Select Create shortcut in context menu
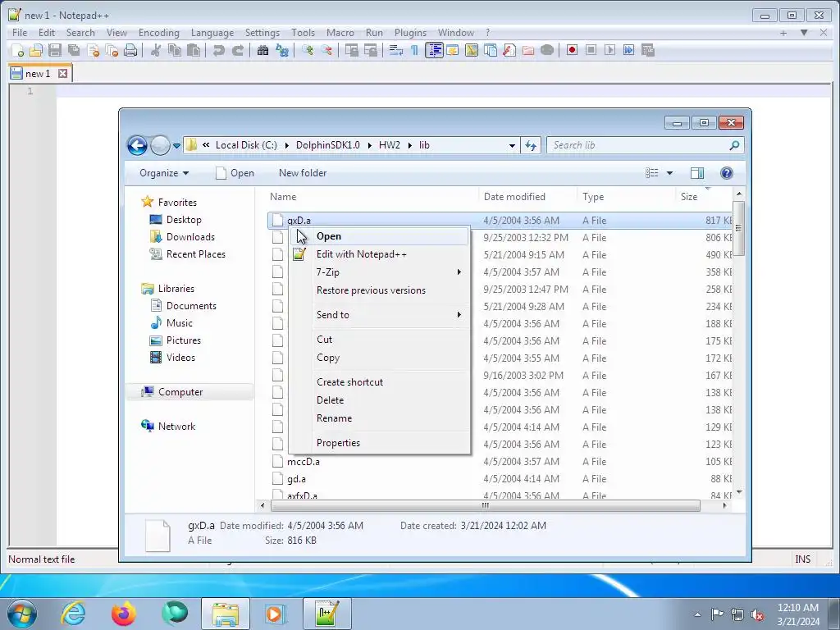The image size is (840, 630). [379, 382]
